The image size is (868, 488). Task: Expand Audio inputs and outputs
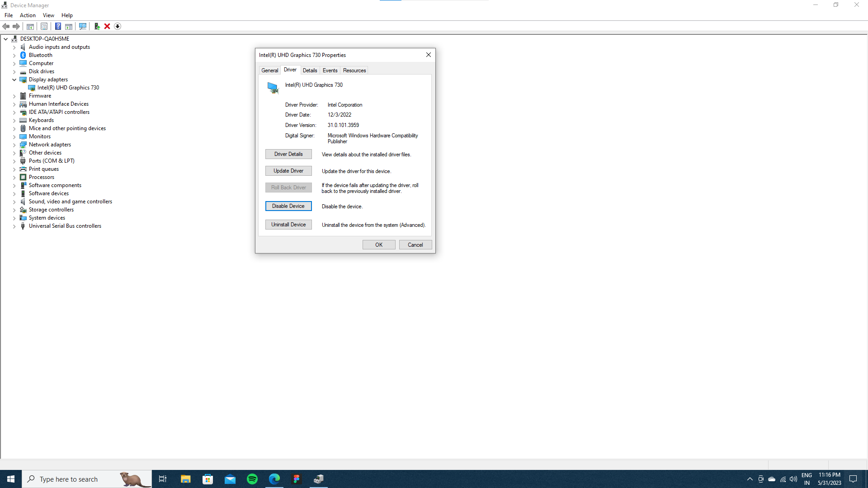(x=14, y=47)
